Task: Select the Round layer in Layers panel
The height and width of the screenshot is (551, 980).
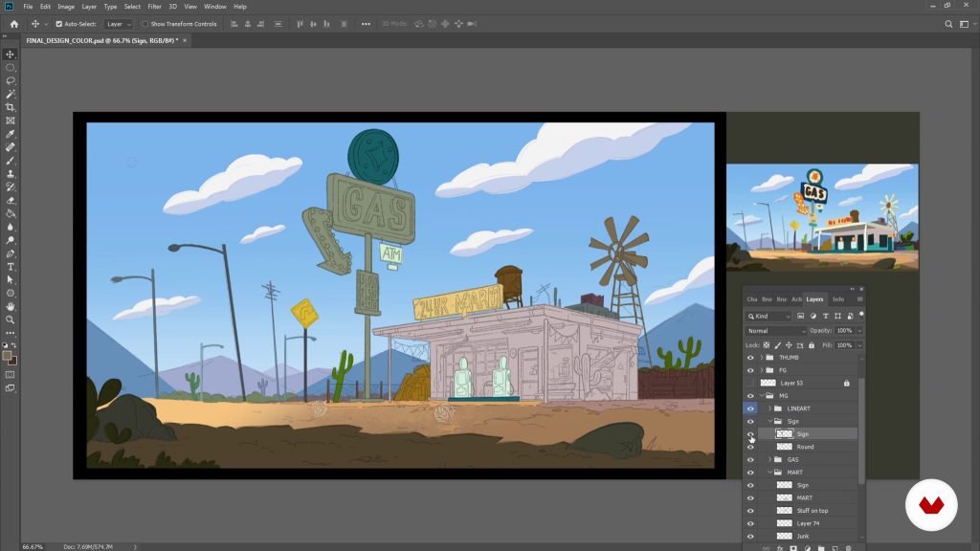Action: [x=805, y=447]
